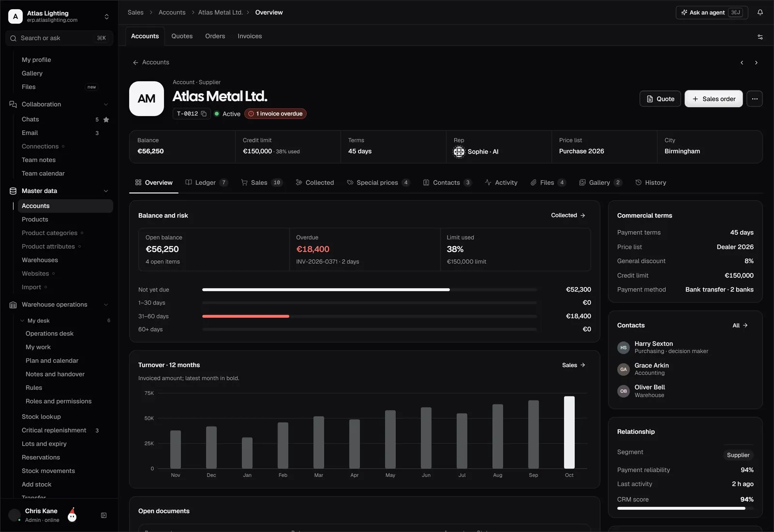Collapse the Collaboration section
The image size is (774, 532).
pos(106,104)
